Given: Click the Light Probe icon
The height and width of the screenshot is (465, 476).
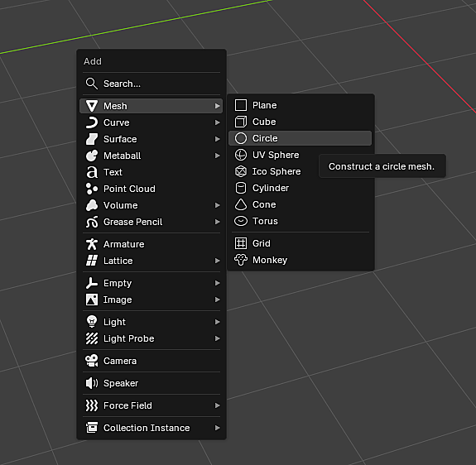Looking at the screenshot, I should pyautogui.click(x=92, y=338).
